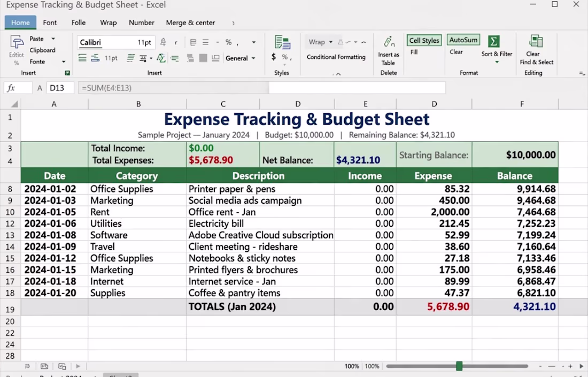Click the Paste clipboard icon
The width and height of the screenshot is (588, 377).
pyautogui.click(x=17, y=42)
